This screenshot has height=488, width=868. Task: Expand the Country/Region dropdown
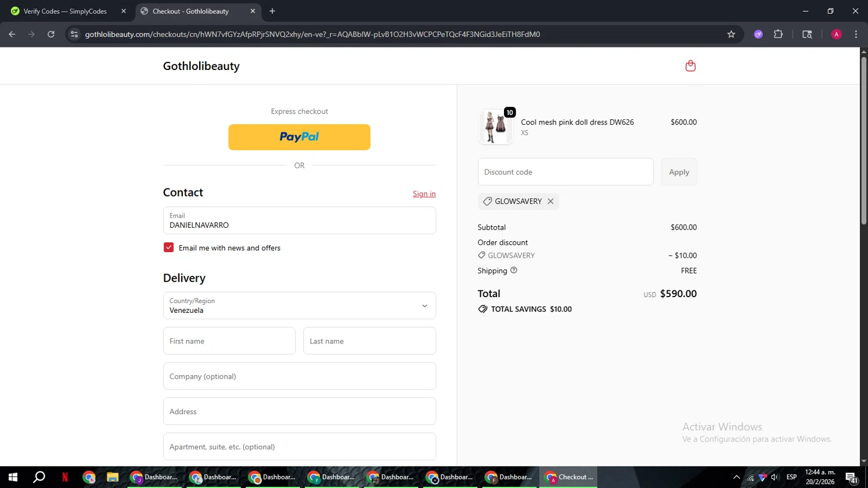tap(299, 305)
